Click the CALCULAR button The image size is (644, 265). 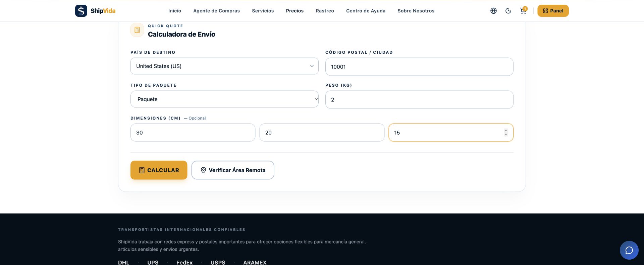point(159,170)
